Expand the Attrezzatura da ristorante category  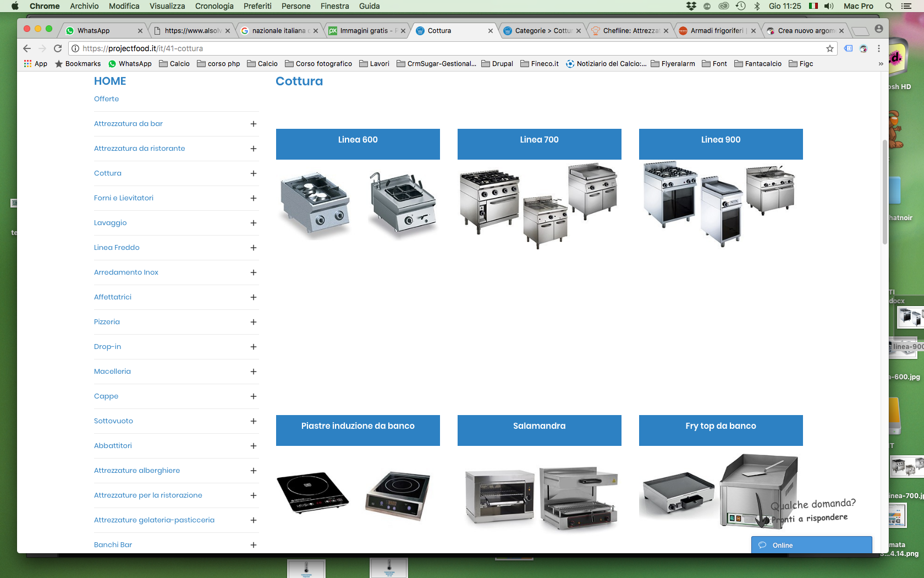point(254,149)
